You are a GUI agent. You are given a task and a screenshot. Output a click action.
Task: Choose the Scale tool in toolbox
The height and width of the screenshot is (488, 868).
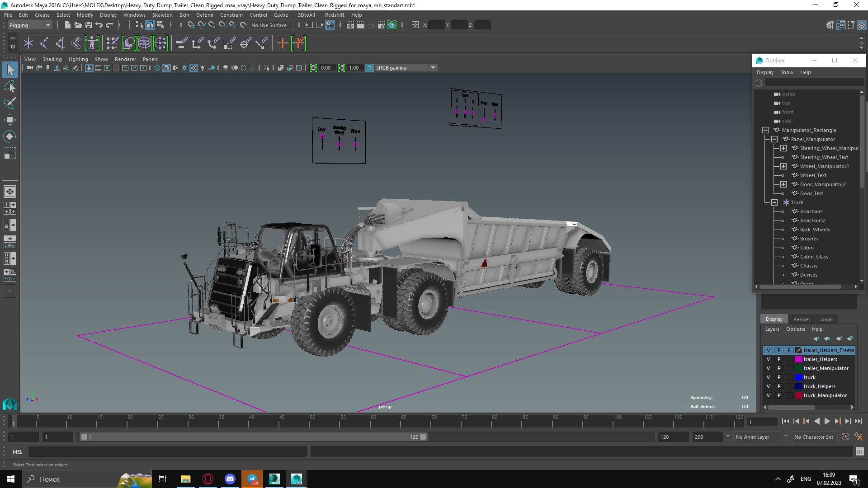10,153
